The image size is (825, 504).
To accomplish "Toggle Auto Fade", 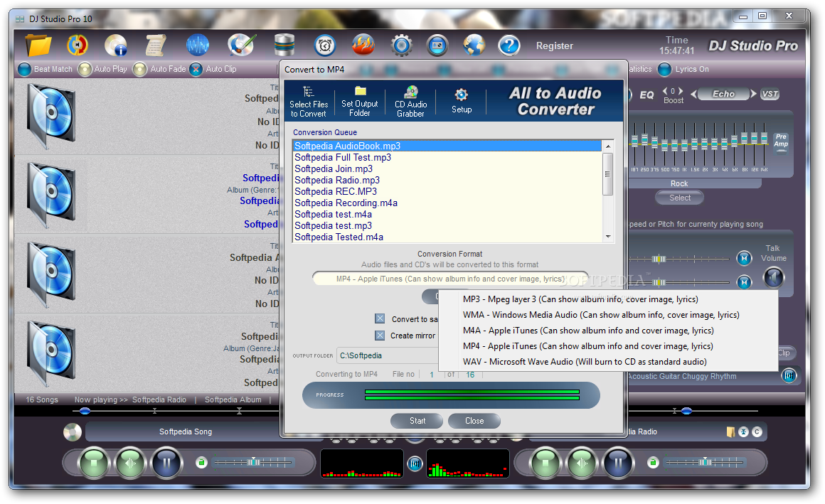I will coord(139,69).
